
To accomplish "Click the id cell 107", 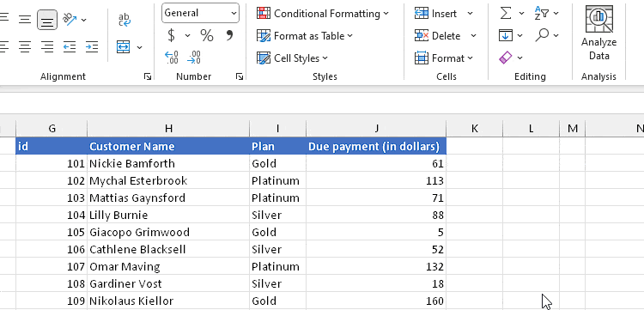I will pos(52,266).
